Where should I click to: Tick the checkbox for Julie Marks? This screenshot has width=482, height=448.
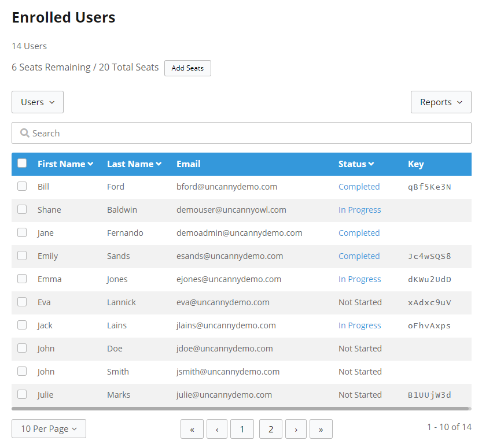tap(22, 394)
